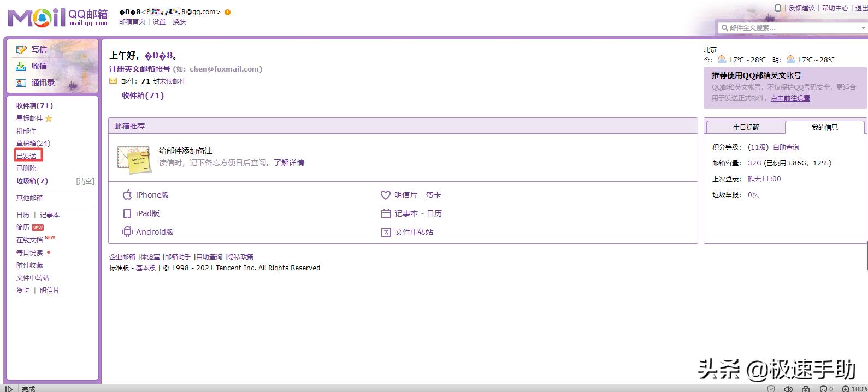Click [清空] to empty the trash

tap(85, 181)
